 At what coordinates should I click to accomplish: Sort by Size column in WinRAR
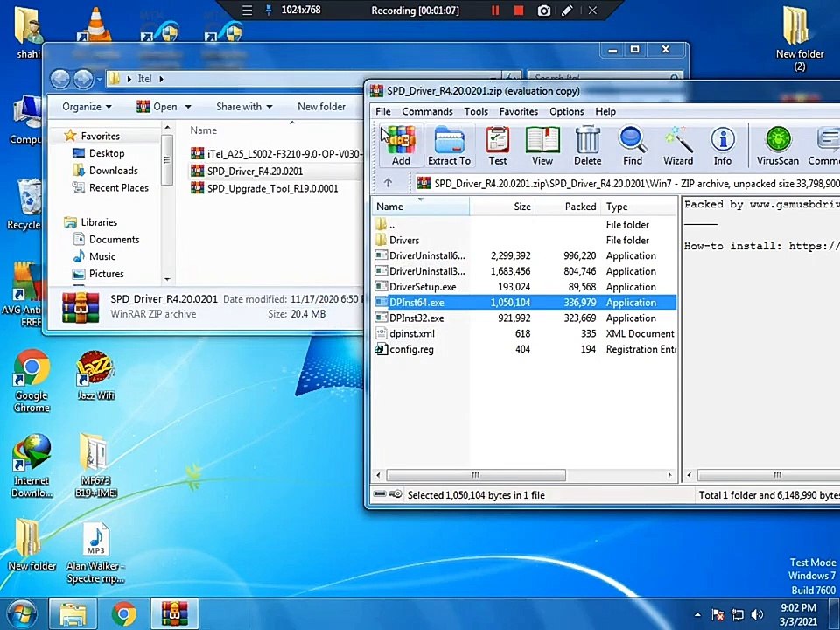(502, 206)
